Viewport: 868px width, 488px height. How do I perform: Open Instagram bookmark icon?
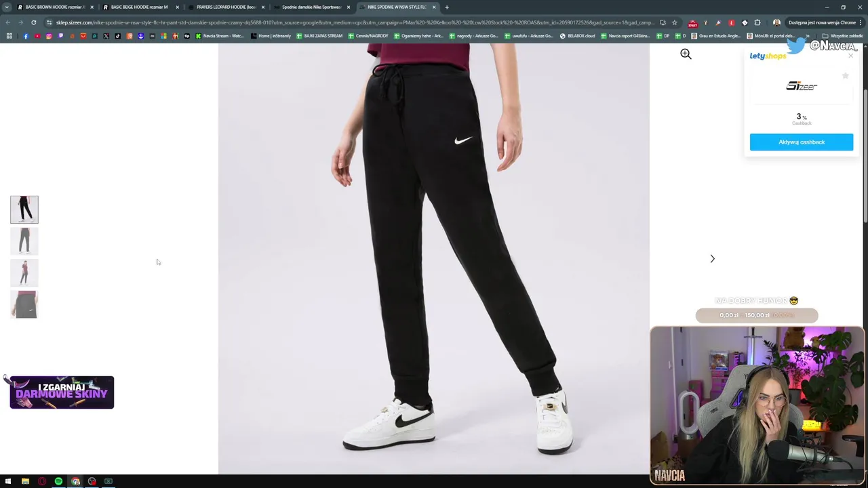(49, 36)
